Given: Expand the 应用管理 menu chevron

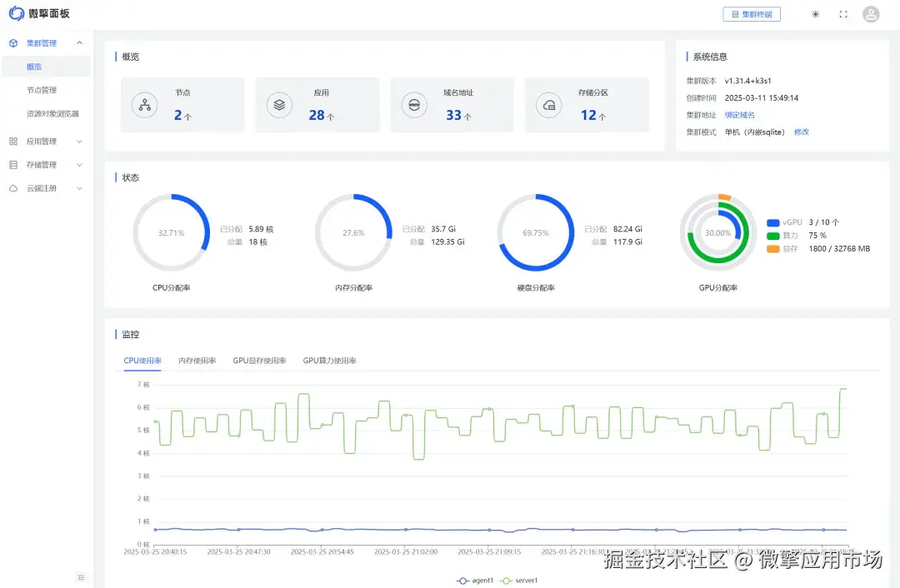Looking at the screenshot, I should pos(80,141).
